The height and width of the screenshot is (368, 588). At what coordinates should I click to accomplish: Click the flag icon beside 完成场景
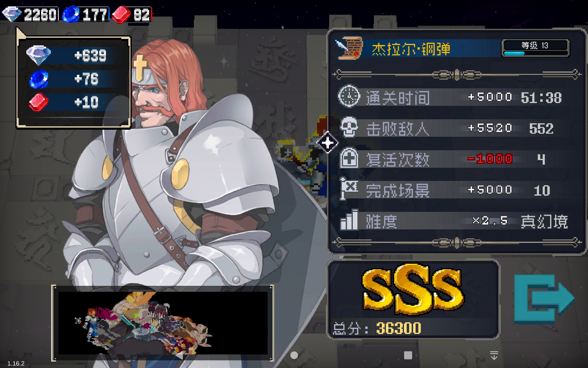[x=349, y=189]
